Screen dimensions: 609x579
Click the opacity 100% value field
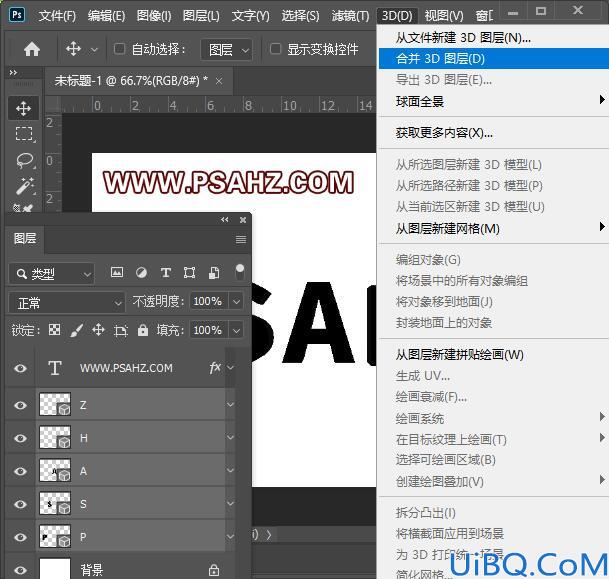(x=208, y=301)
